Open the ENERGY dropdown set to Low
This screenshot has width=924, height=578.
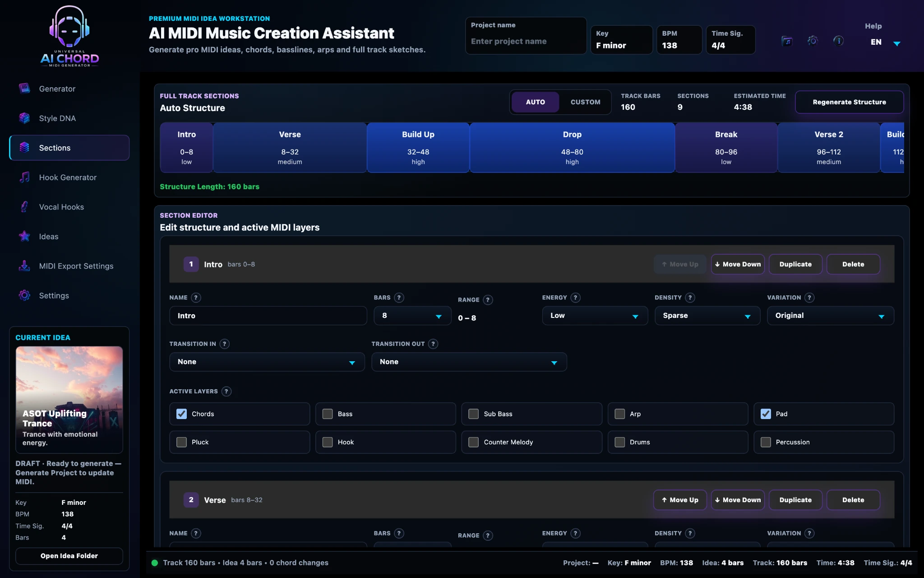[x=595, y=316]
